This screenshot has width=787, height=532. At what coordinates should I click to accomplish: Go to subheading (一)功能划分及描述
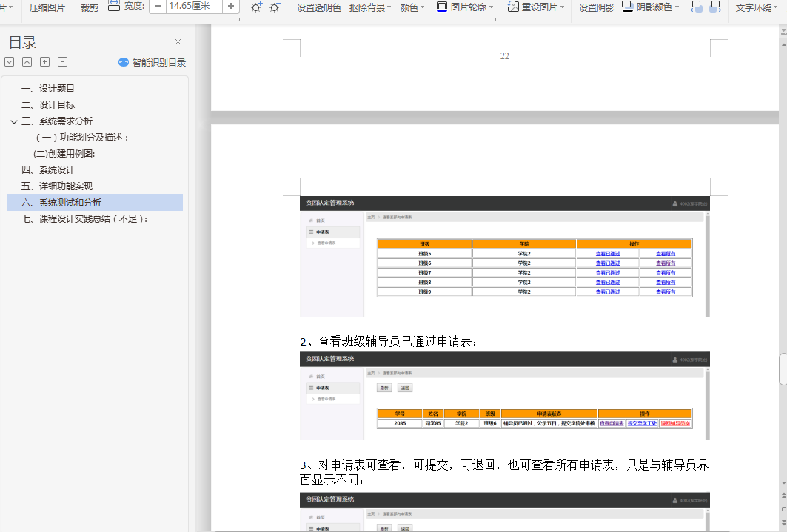pyautogui.click(x=81, y=138)
